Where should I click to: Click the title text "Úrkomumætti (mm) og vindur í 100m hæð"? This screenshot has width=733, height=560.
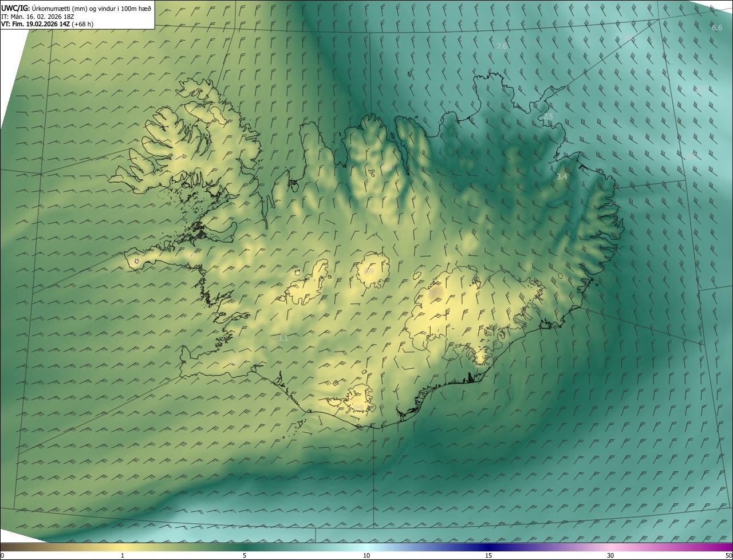[90, 8]
